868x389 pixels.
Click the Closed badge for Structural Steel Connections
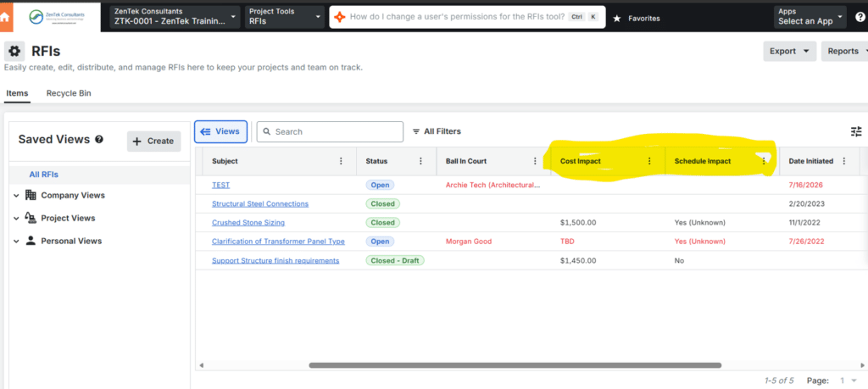coord(382,203)
